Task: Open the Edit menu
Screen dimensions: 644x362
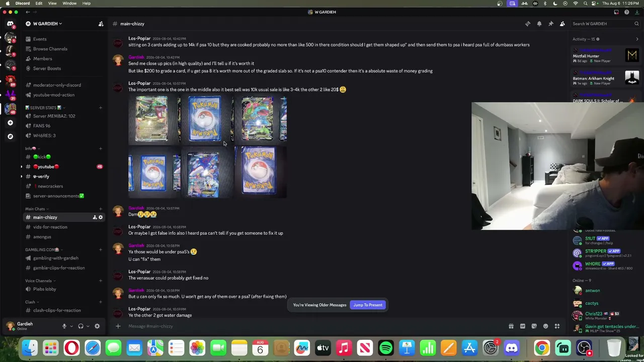Action: (39, 4)
